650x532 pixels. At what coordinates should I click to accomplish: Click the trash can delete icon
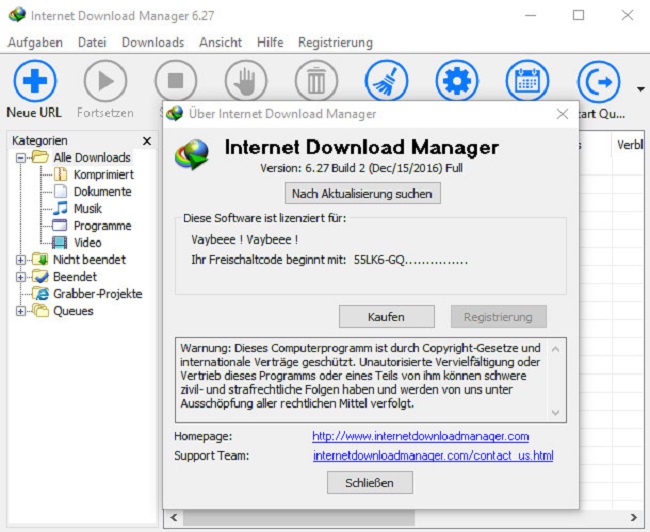(316, 81)
